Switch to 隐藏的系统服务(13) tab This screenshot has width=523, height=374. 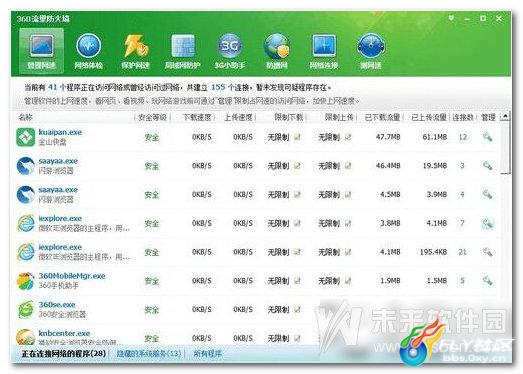pyautogui.click(x=149, y=353)
